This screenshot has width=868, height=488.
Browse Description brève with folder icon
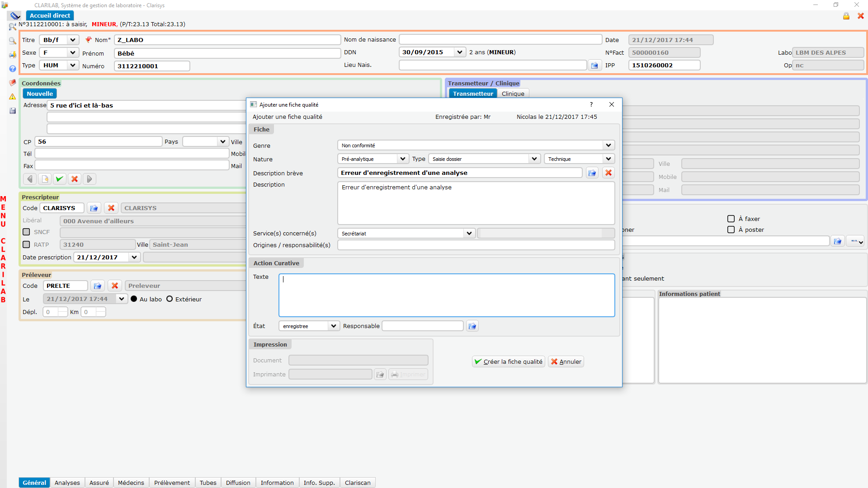[x=592, y=173]
